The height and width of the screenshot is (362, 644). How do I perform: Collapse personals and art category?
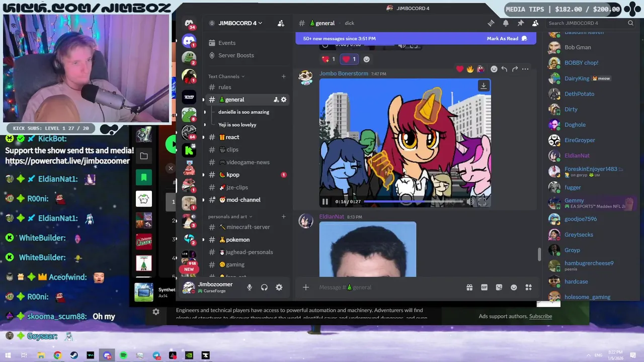(x=230, y=217)
